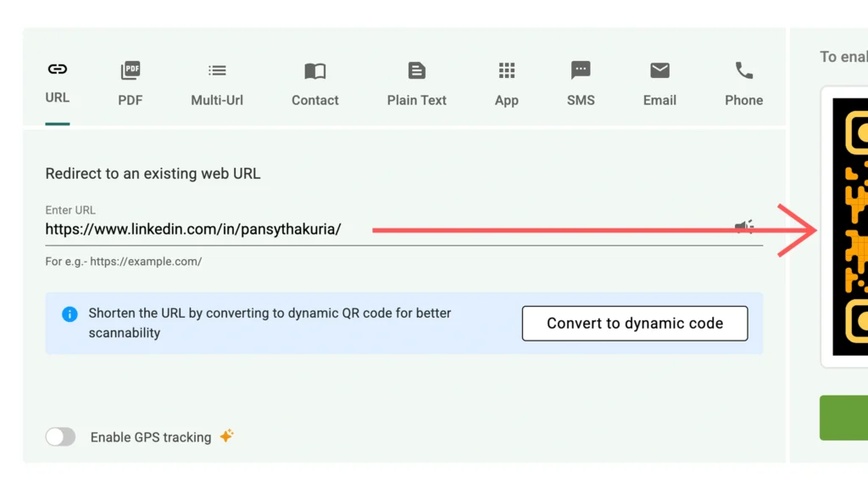Click the Shorten the URL info message

coord(270,323)
